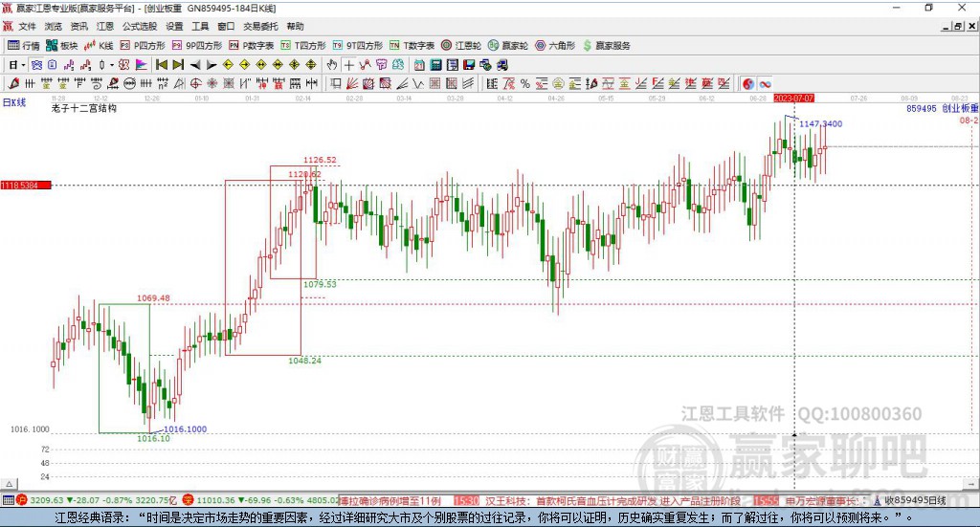Image resolution: width=980 pixels, height=527 pixels.
Task: Toggle the crosshair cursor tool
Action: click(x=348, y=65)
